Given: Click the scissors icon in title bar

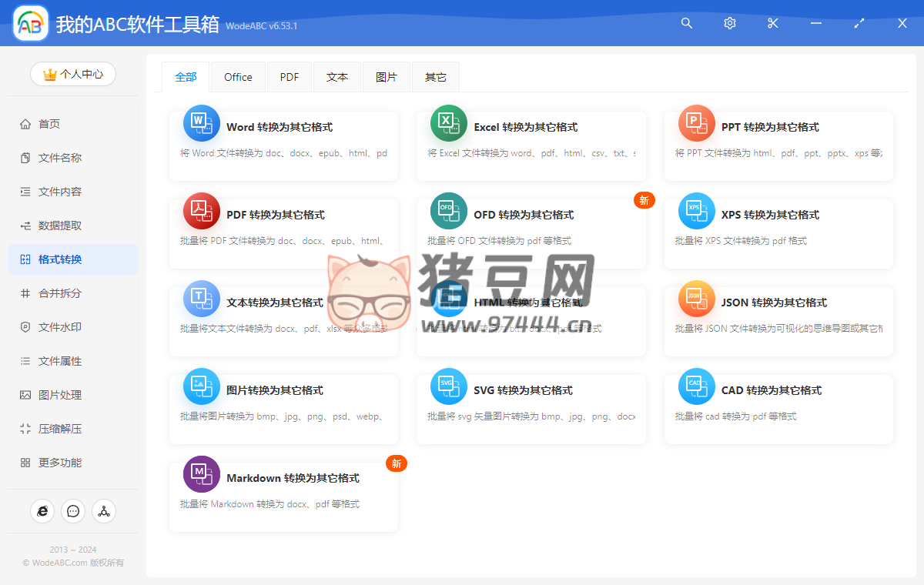Looking at the screenshot, I should [773, 23].
